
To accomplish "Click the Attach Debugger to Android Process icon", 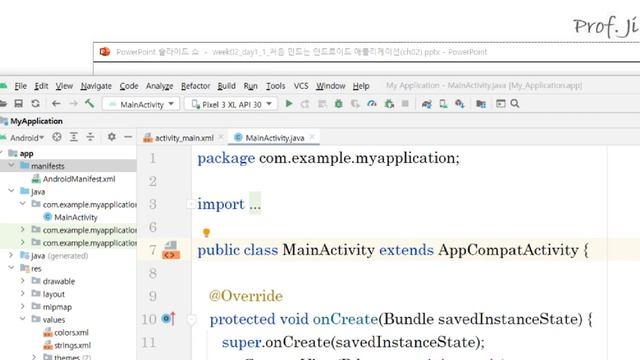I will pyautogui.click(x=389, y=104).
